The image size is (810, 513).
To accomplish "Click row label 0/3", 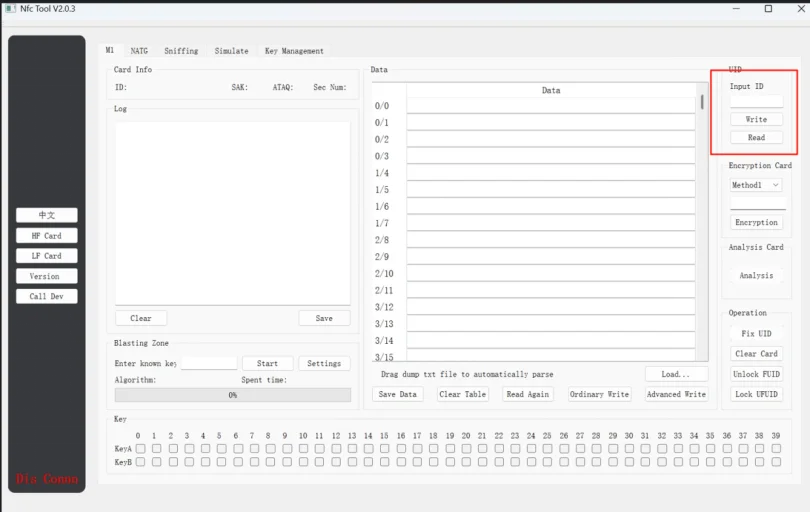I will 382,156.
